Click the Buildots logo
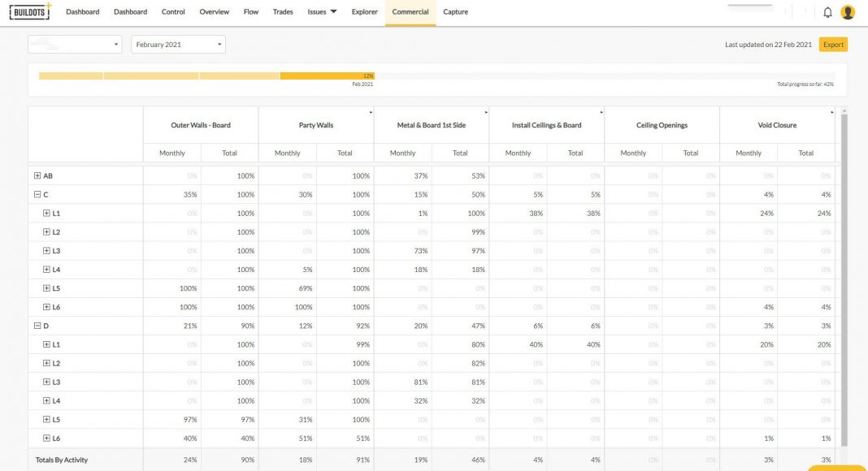 [x=29, y=12]
